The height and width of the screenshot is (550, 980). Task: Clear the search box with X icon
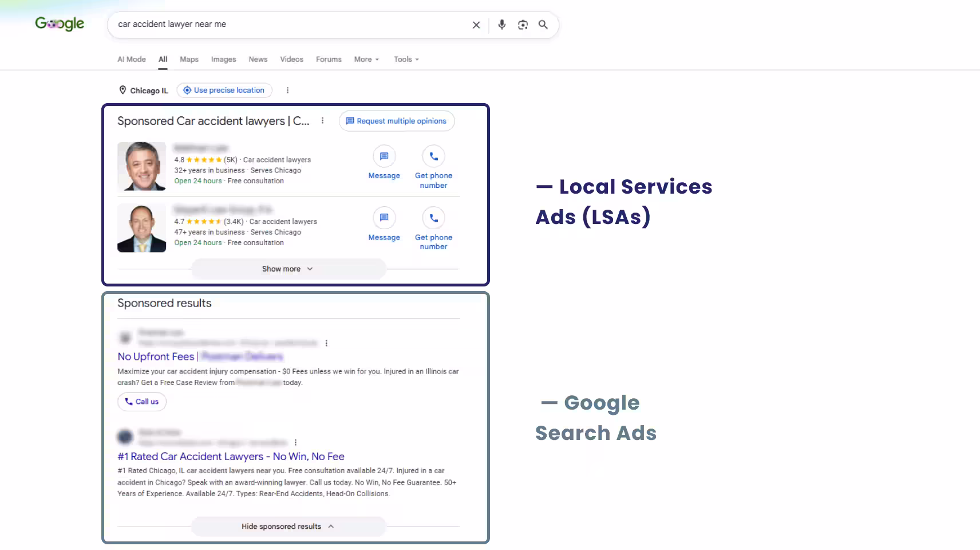[x=476, y=25]
